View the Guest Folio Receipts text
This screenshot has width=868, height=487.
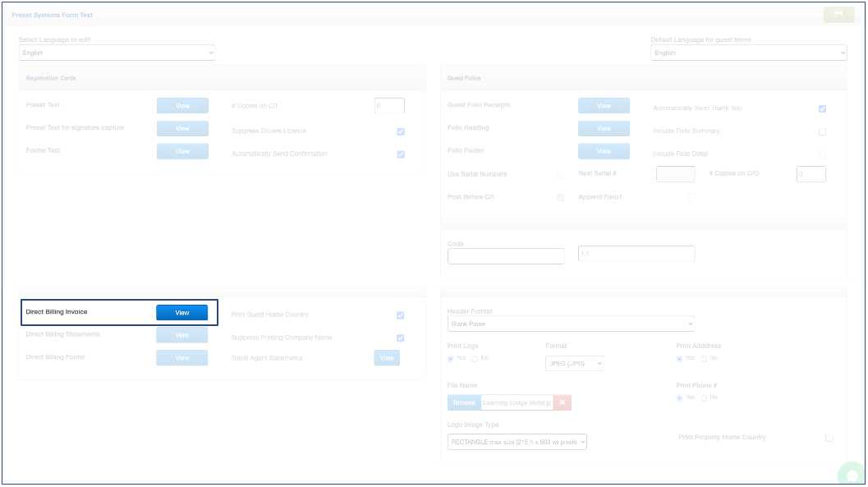(x=604, y=106)
